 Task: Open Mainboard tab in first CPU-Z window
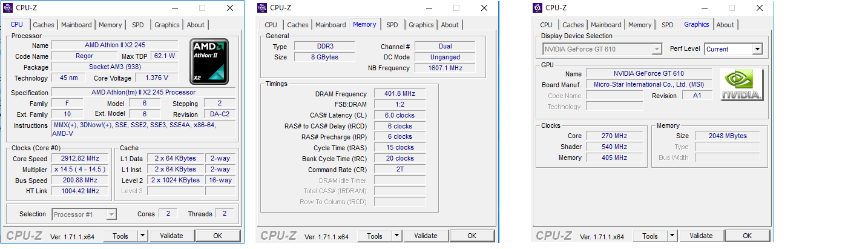coord(77,25)
